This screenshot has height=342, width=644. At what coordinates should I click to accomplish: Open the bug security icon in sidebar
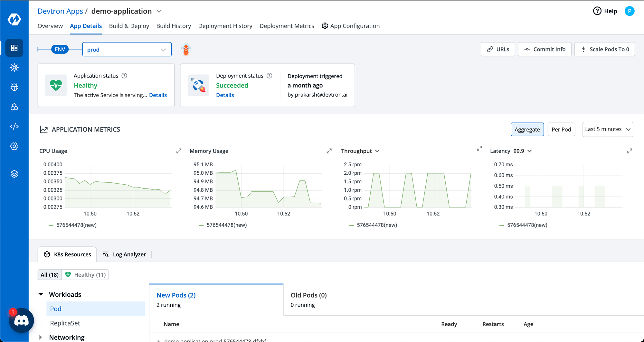pos(14,87)
